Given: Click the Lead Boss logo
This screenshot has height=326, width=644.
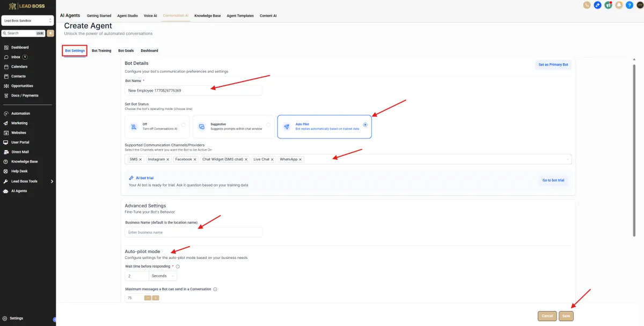Looking at the screenshot, I should click(x=28, y=6).
